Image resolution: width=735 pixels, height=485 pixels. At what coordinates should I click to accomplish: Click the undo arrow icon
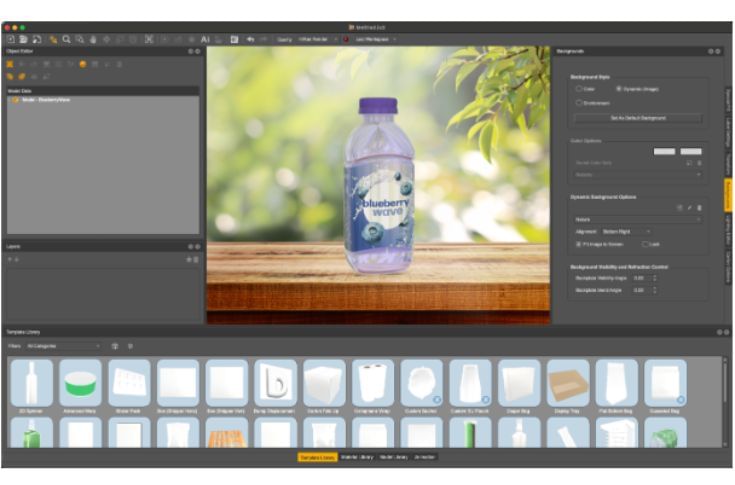(250, 39)
